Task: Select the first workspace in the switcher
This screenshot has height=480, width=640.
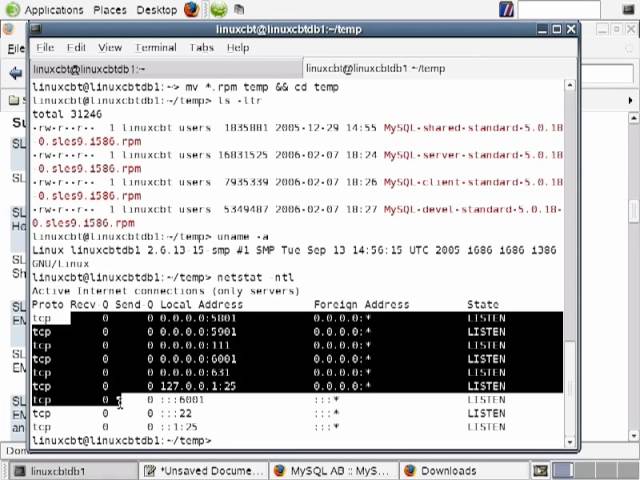Action: tap(562, 471)
